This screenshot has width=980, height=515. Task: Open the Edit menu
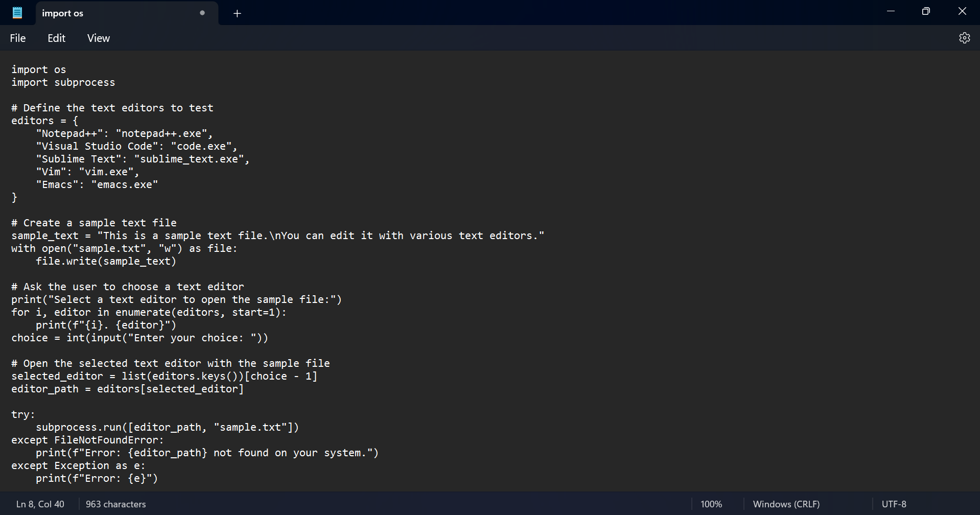click(56, 38)
